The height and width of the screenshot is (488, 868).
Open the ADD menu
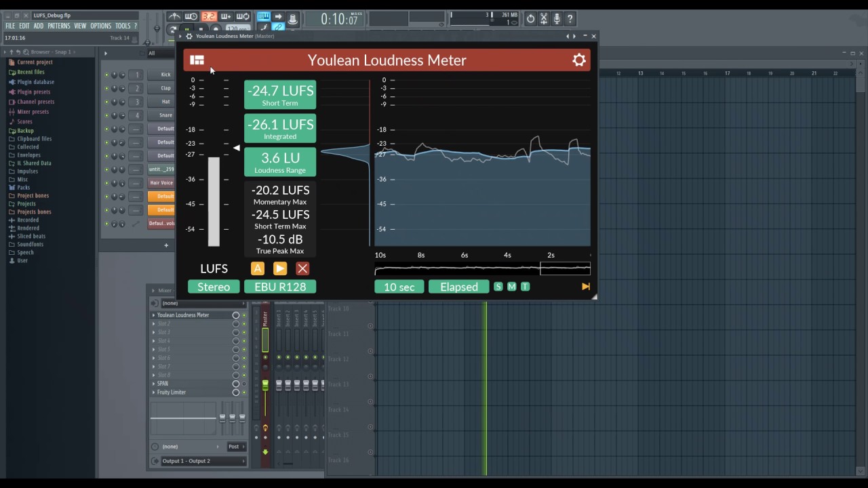pos(39,26)
